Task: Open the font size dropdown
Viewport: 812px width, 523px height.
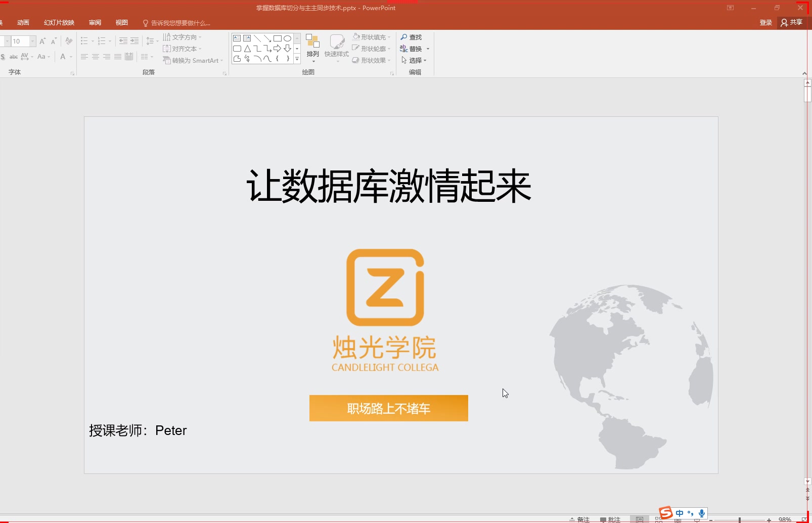Action: [33, 41]
